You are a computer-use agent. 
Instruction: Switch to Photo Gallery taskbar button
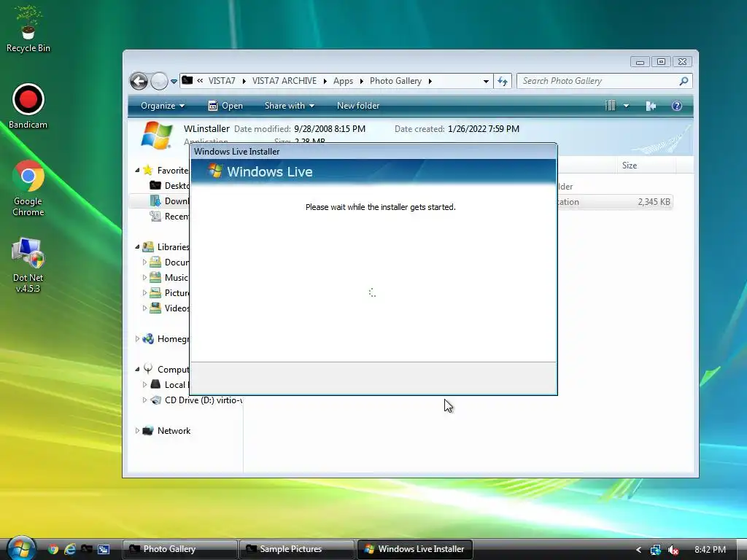180,549
